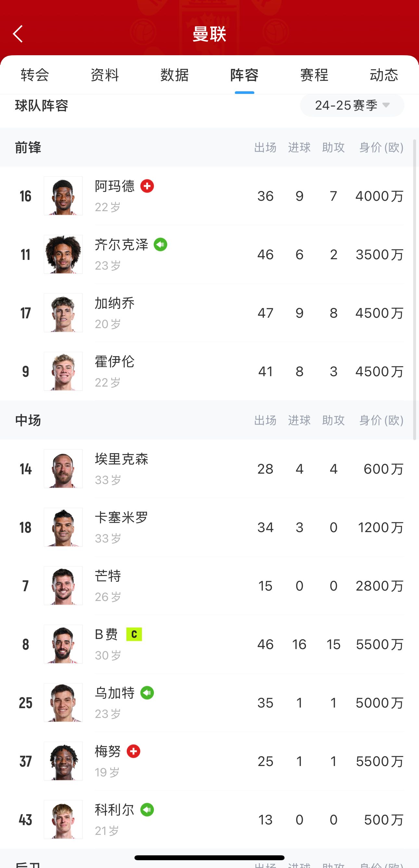Viewport: 419px width, 868px height.
Task: Open the 数据 tab
Action: (174, 75)
